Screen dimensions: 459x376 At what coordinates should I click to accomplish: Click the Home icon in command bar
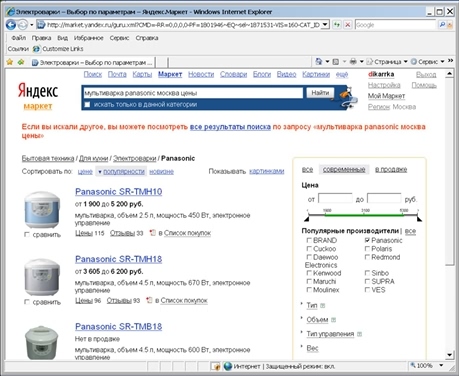tap(319, 61)
